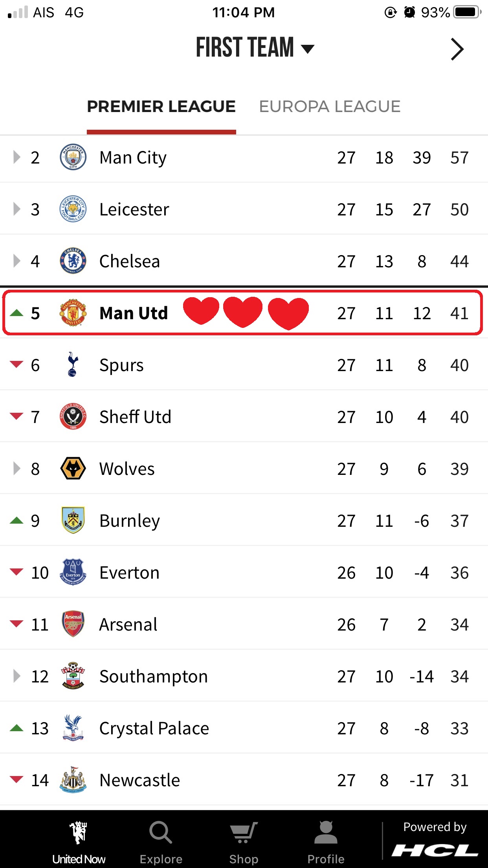
Task: Open the Profile person icon
Action: [x=326, y=833]
